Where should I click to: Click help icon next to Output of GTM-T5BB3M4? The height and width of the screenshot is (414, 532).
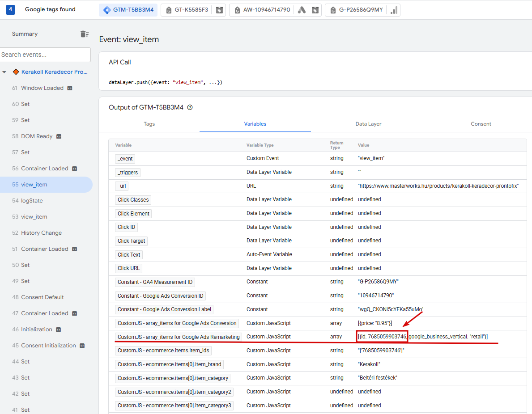190,107
